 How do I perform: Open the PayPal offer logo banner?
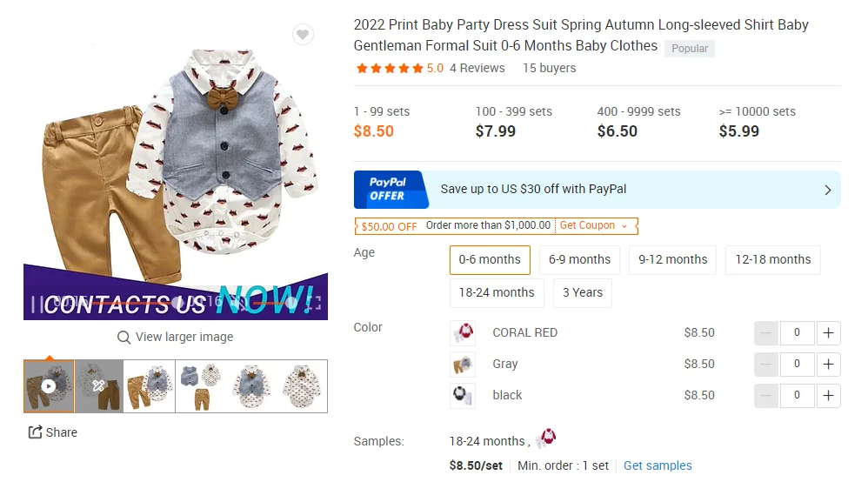[391, 189]
